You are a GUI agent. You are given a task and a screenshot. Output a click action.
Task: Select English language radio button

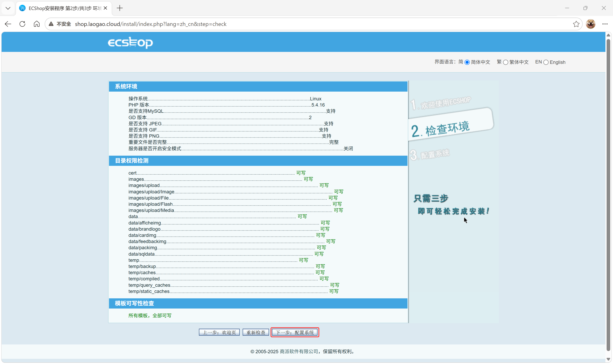pos(546,62)
